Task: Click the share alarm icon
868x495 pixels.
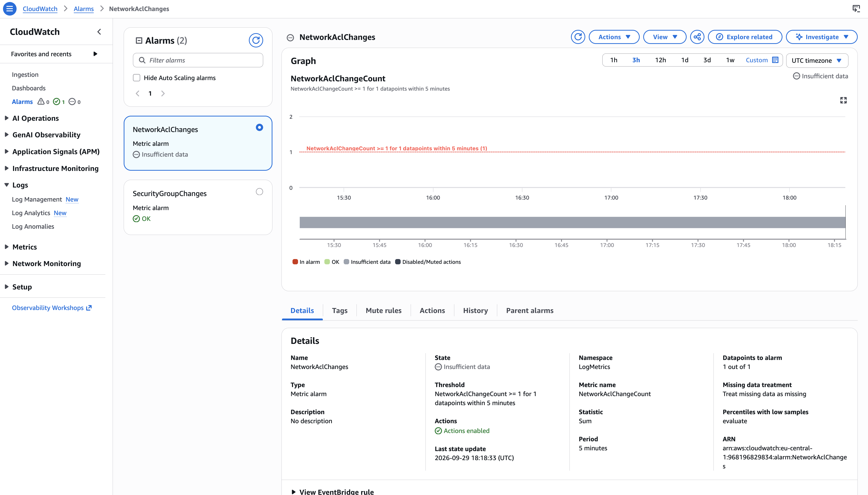Action: [x=697, y=37]
